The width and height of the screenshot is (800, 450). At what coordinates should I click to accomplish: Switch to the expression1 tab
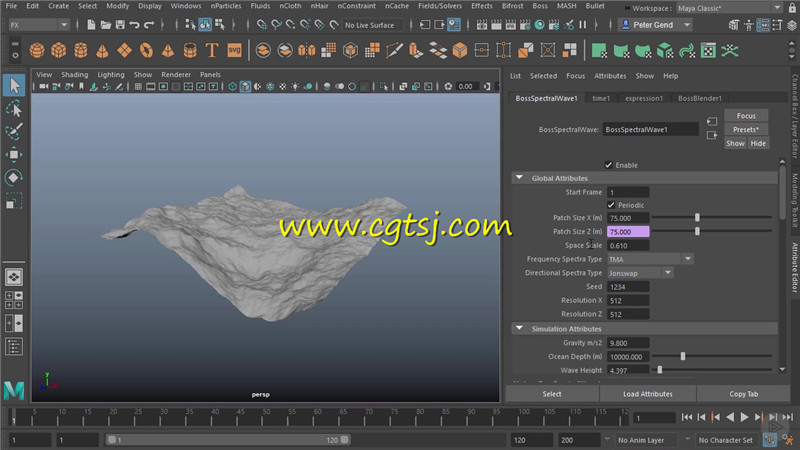644,98
